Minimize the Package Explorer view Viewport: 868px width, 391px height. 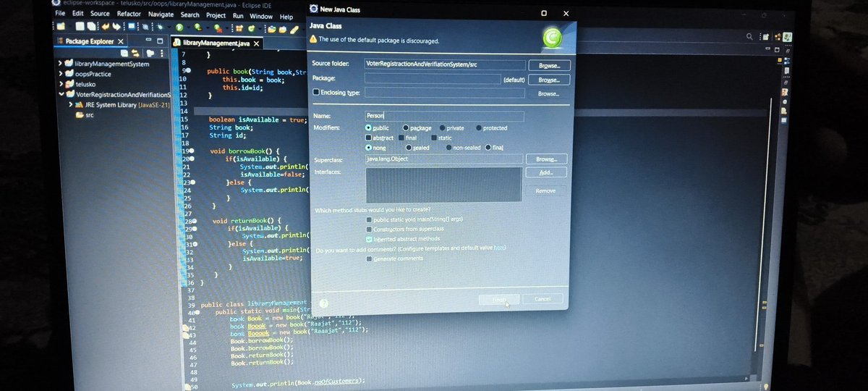(x=148, y=40)
